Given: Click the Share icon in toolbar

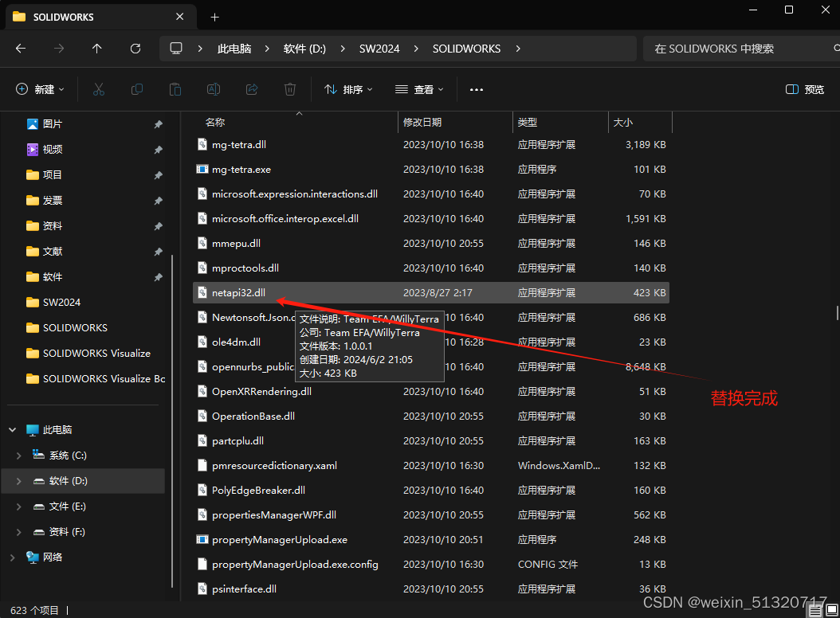Looking at the screenshot, I should (252, 89).
